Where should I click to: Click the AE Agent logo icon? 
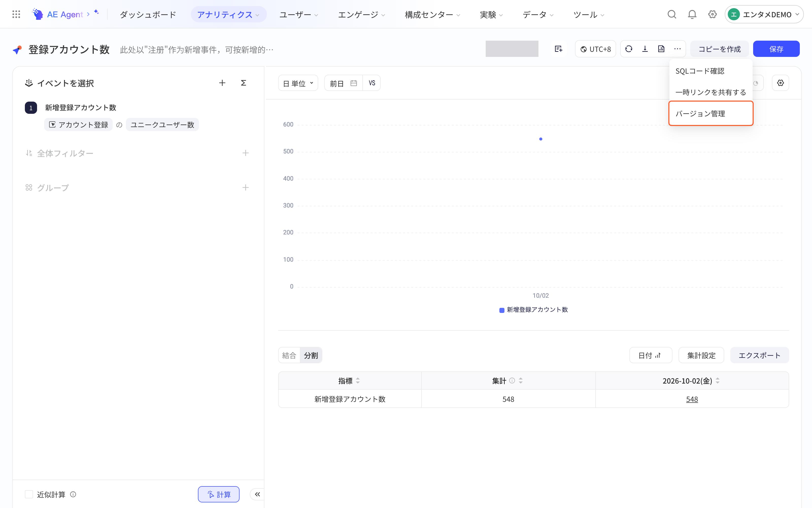pos(38,14)
